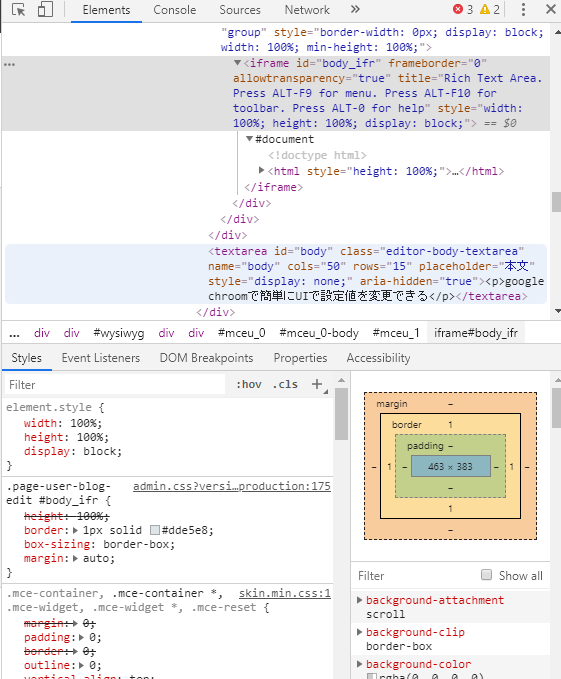Toggle the :hov element state button

pyautogui.click(x=249, y=384)
